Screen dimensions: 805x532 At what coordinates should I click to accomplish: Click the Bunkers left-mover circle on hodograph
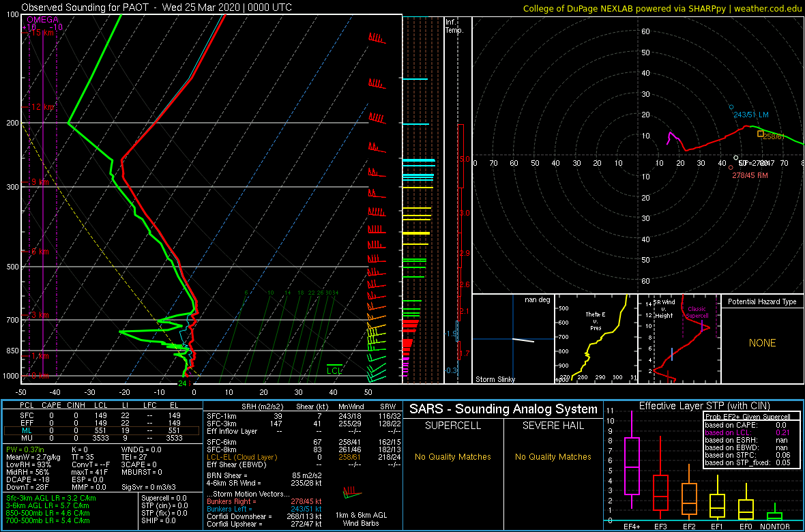(731, 107)
